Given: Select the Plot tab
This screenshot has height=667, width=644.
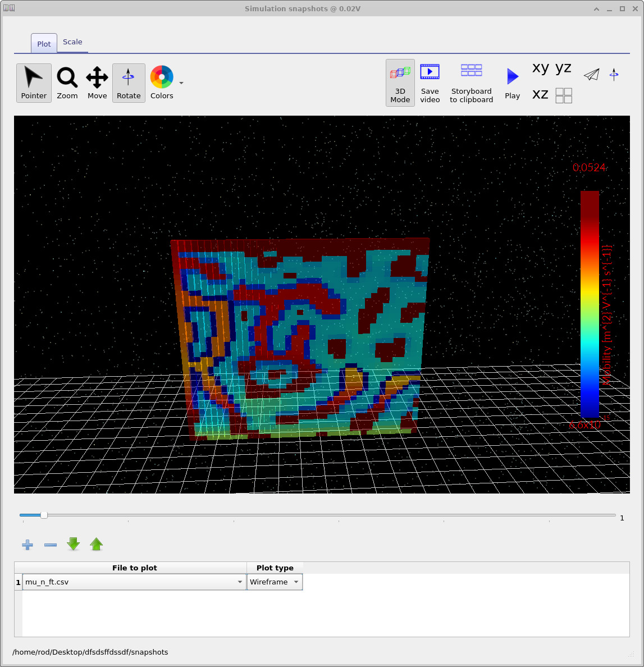Looking at the screenshot, I should tap(43, 43).
